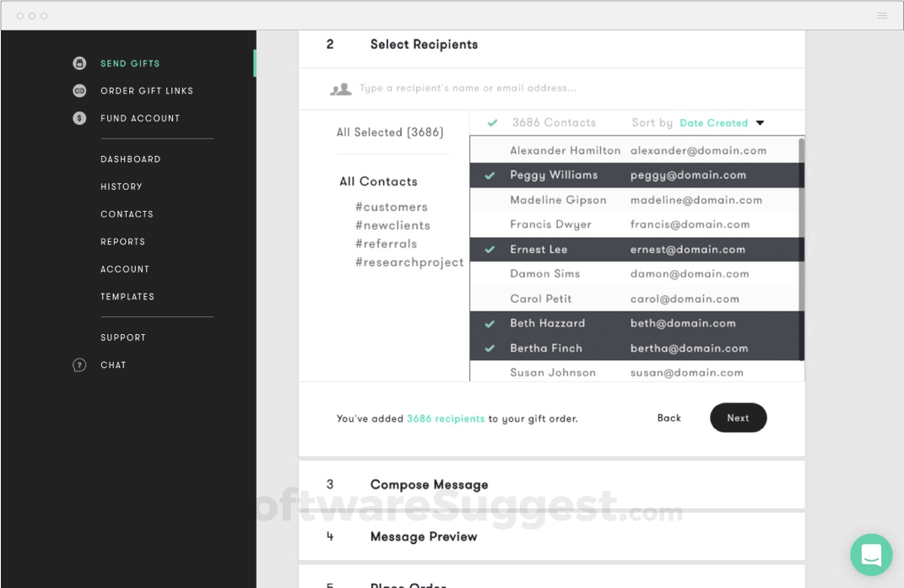This screenshot has width=904, height=588.
Task: Navigate to Reports in the sidebar
Action: [122, 241]
